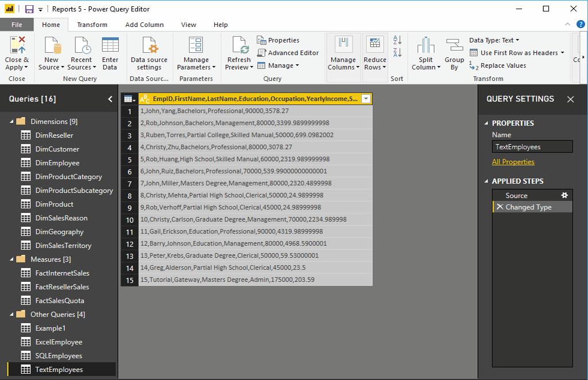
Task: Click Reduce Rows icon
Action: pos(374,44)
